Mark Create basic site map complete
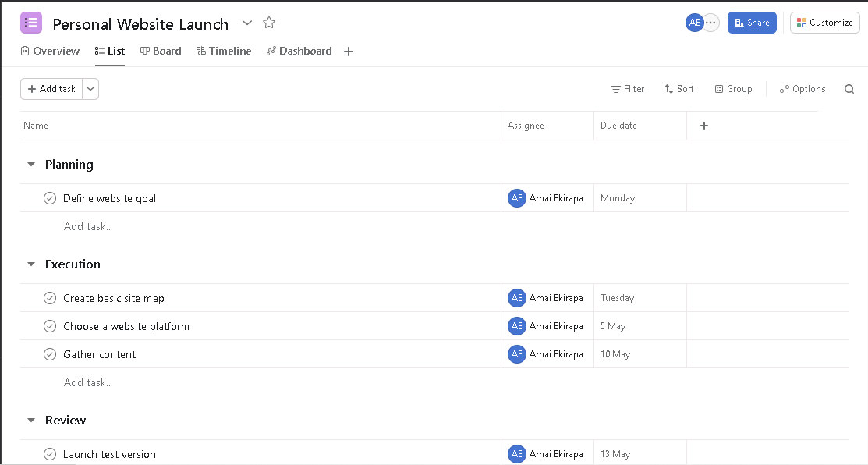This screenshot has width=868, height=465. pyautogui.click(x=50, y=298)
